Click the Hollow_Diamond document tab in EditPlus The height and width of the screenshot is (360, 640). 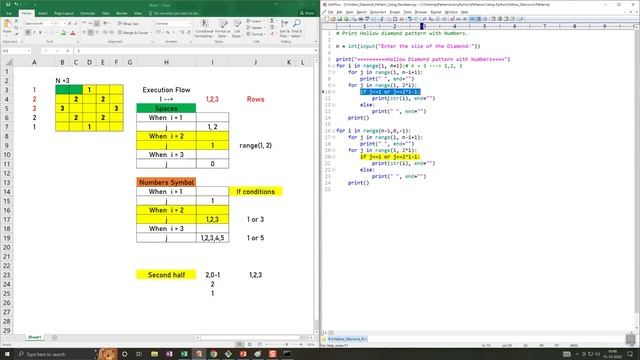pyautogui.click(x=347, y=339)
